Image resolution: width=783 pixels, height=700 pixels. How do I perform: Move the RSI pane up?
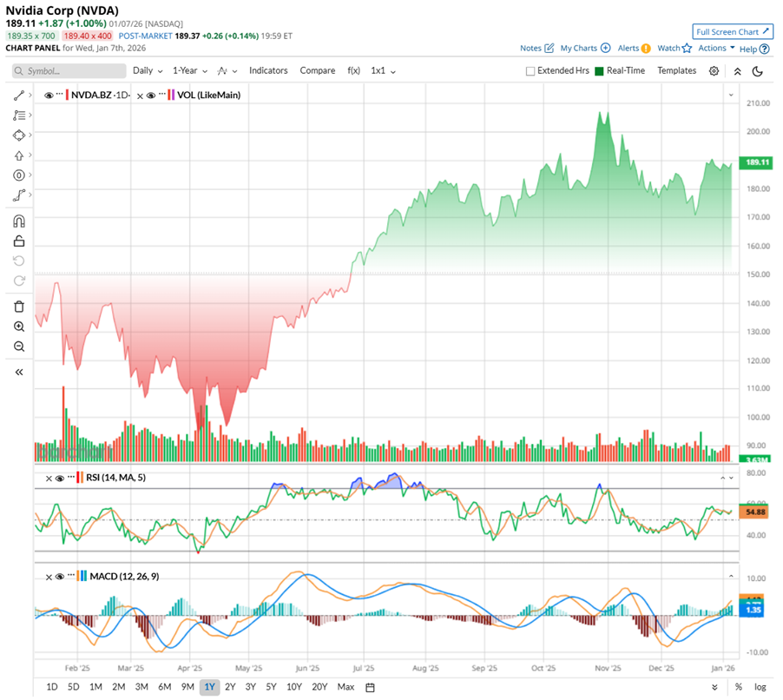click(722, 479)
